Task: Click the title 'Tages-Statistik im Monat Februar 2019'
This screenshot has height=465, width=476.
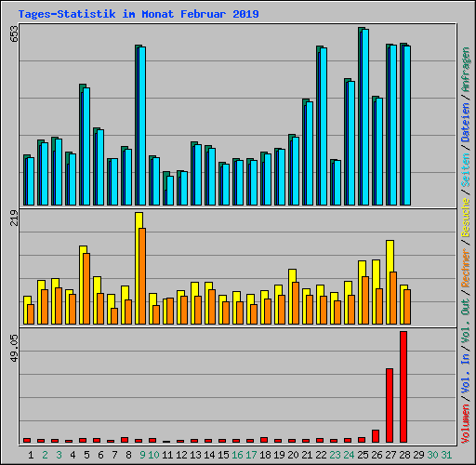Action: tap(139, 14)
